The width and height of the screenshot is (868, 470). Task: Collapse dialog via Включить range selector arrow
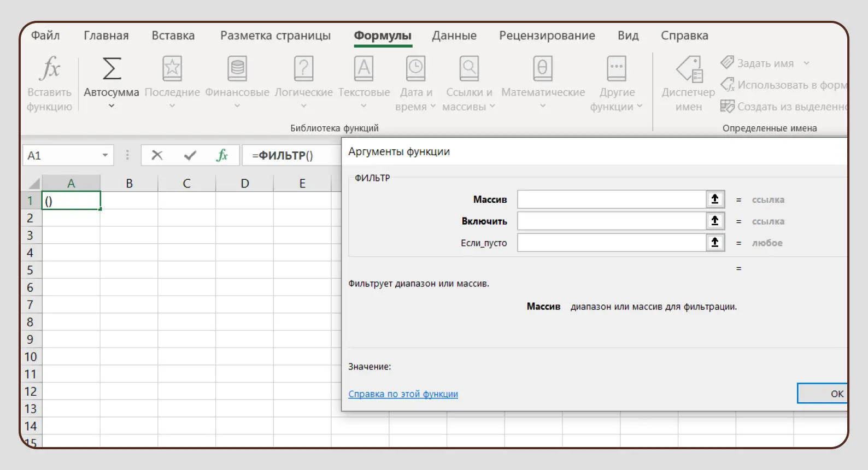[715, 221]
